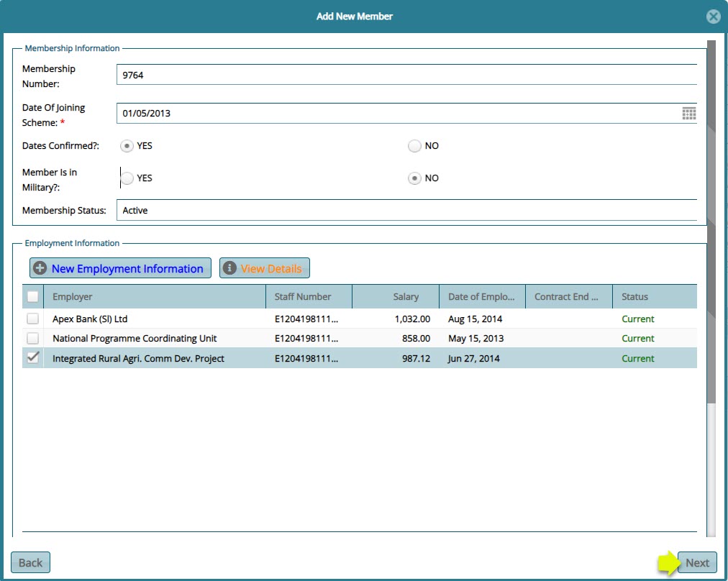Tick the National Programme Coordinating Unit checkbox

pyautogui.click(x=33, y=338)
